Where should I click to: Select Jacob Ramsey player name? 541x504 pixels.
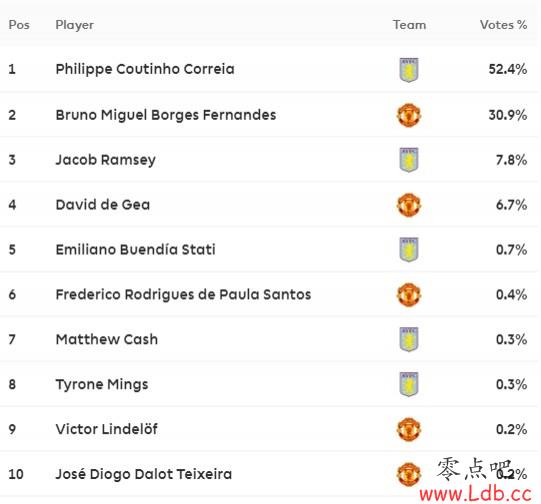pyautogui.click(x=106, y=160)
